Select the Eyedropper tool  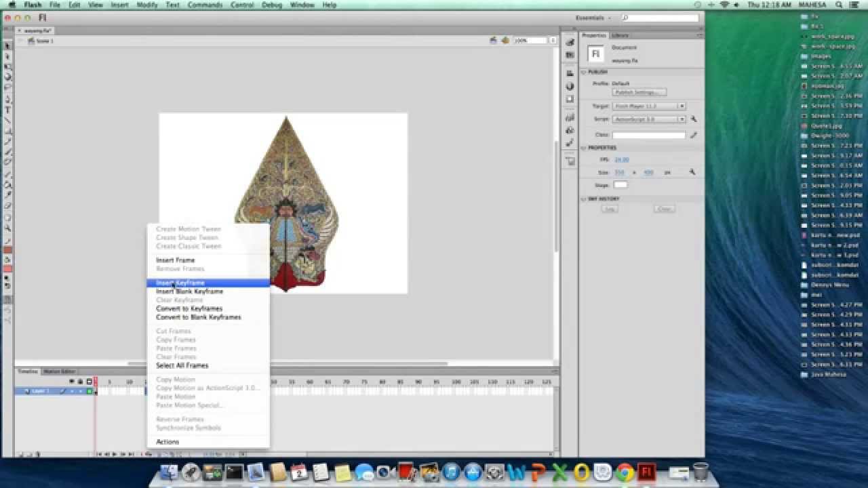pos(7,195)
